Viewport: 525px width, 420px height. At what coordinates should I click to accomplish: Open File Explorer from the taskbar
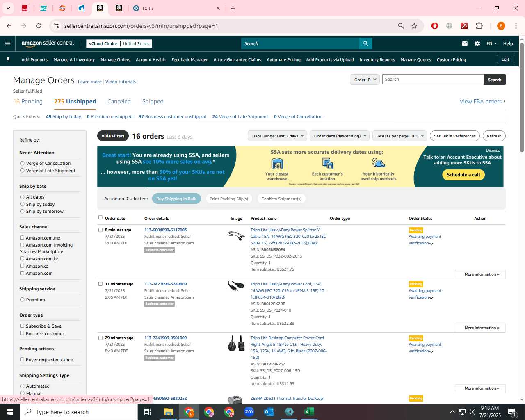(x=169, y=412)
